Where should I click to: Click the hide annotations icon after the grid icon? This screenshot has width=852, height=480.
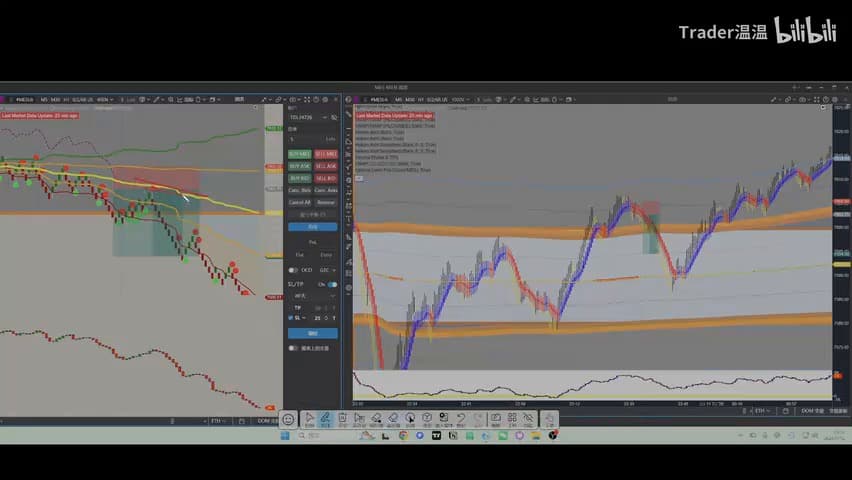tap(528, 419)
